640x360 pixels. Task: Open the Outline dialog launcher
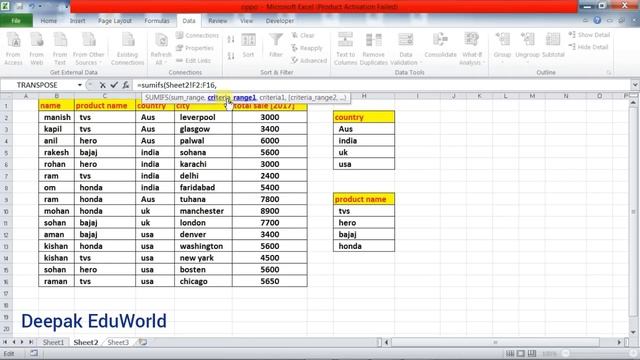point(609,73)
